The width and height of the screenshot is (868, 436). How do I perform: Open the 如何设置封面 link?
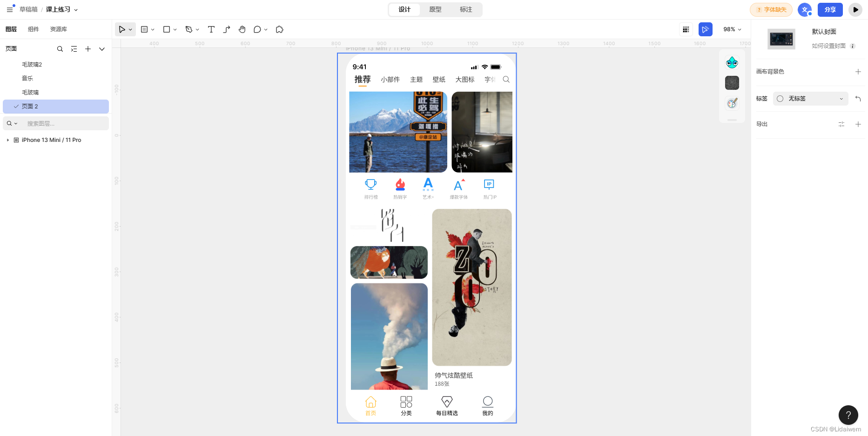tap(828, 46)
